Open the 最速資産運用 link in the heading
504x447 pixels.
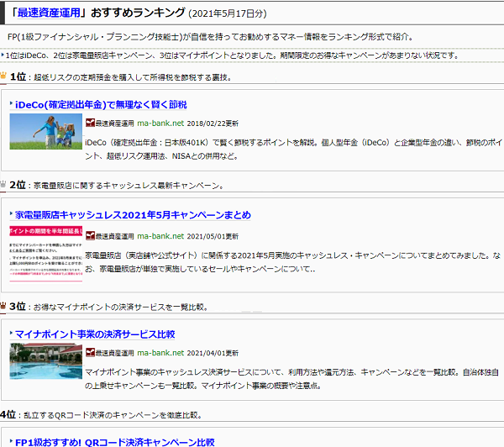tap(49, 13)
